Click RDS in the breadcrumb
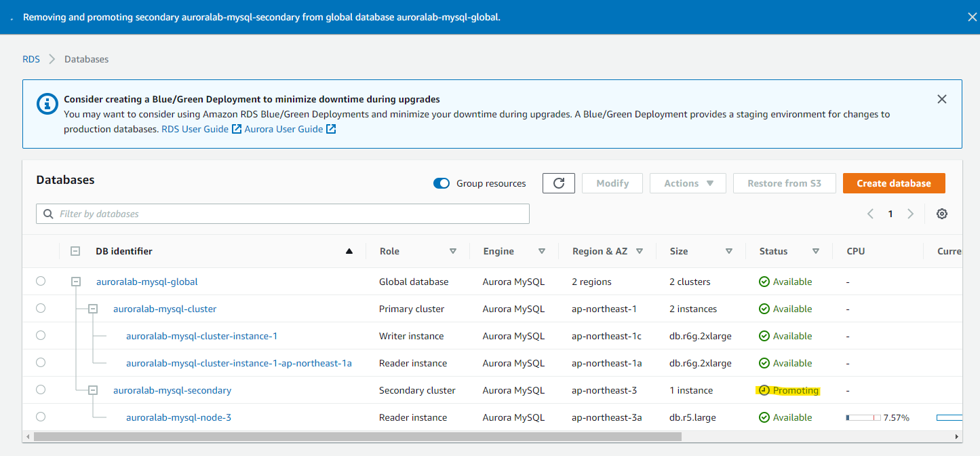Screen dimensions: 980x456 pyautogui.click(x=31, y=59)
